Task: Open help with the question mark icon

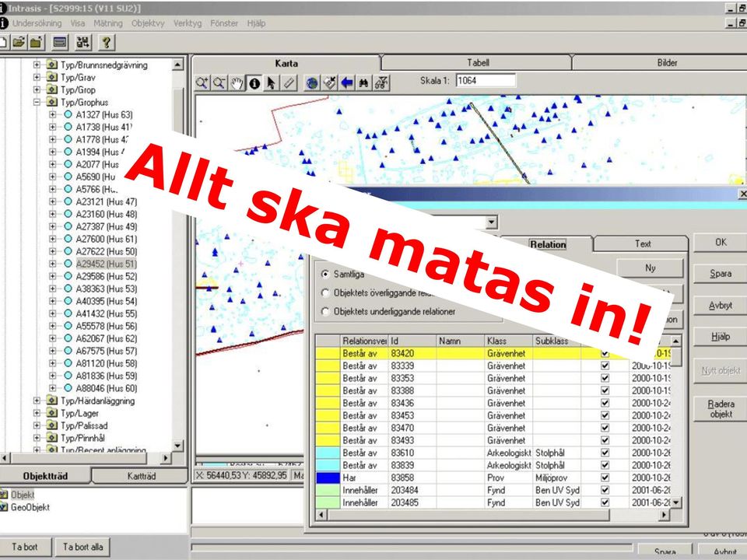Action: [x=107, y=42]
